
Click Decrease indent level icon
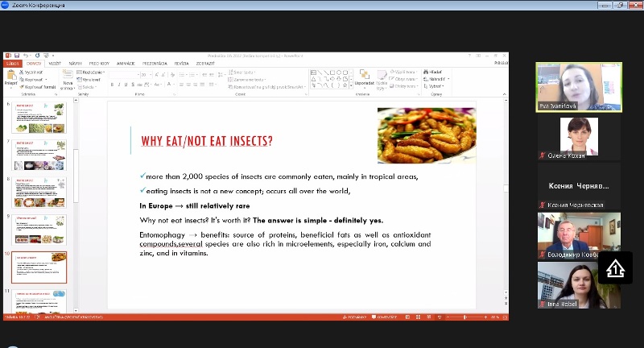(x=204, y=75)
